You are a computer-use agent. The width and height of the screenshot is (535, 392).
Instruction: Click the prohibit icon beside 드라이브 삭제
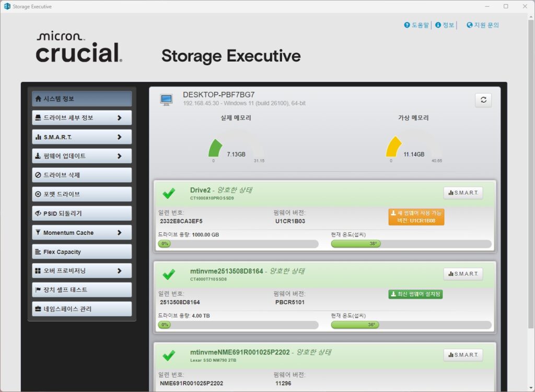coord(38,175)
